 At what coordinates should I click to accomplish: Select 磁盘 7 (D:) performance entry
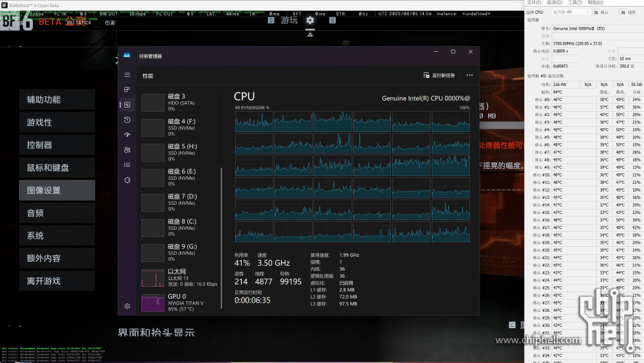179,203
